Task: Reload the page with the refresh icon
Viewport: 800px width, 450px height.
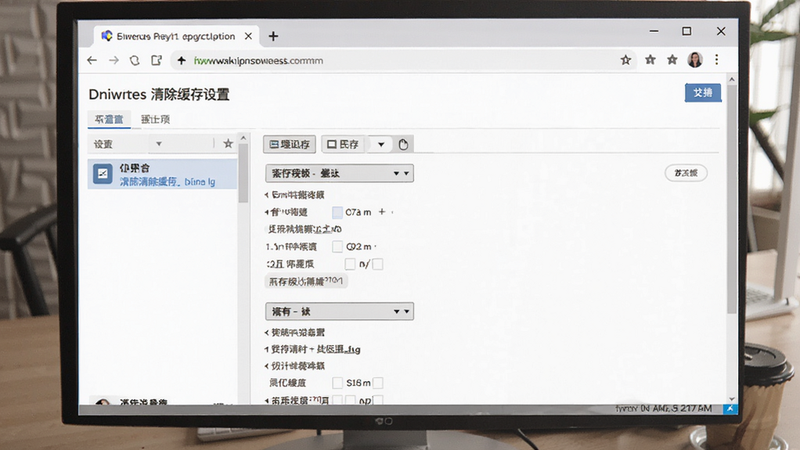Action: pos(135,60)
